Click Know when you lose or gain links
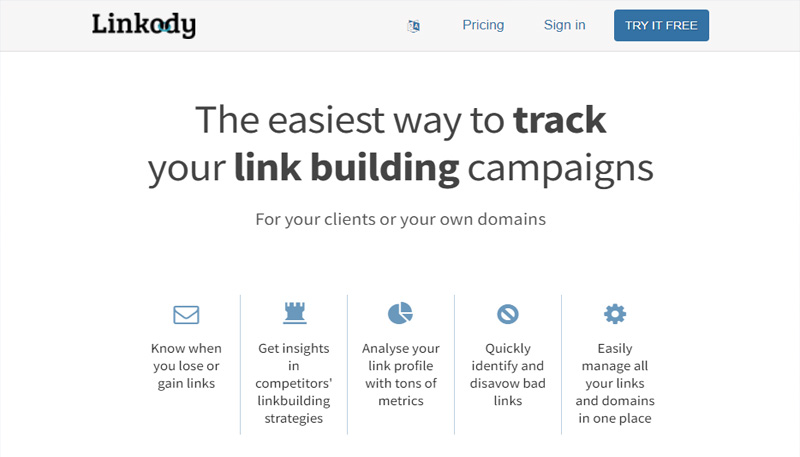800x457 pixels. pos(186,366)
